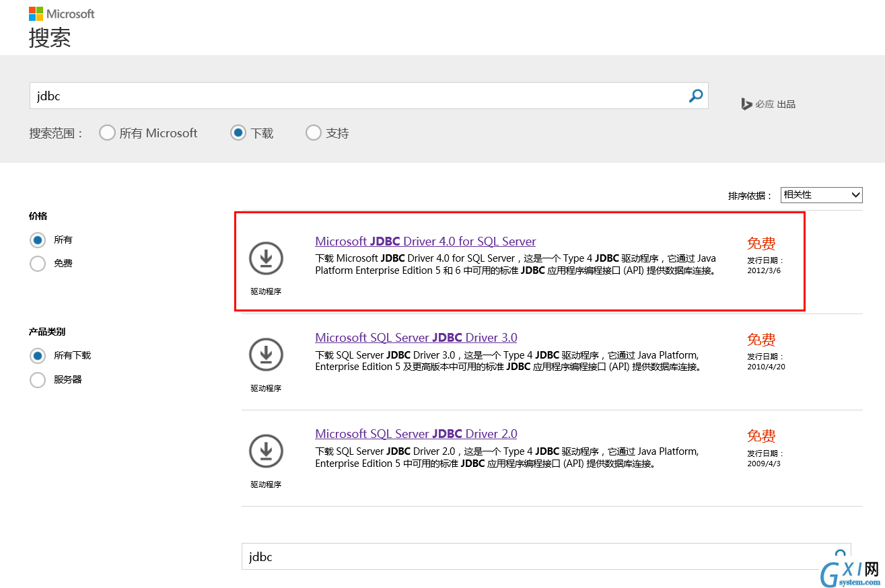Image resolution: width=885 pixels, height=588 pixels.
Task: Select 所有 under 价格 filter
Action: pyautogui.click(x=38, y=240)
